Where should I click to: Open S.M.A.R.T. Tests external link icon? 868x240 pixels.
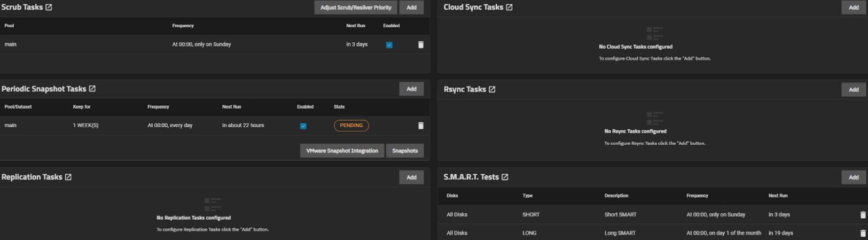coord(505,177)
